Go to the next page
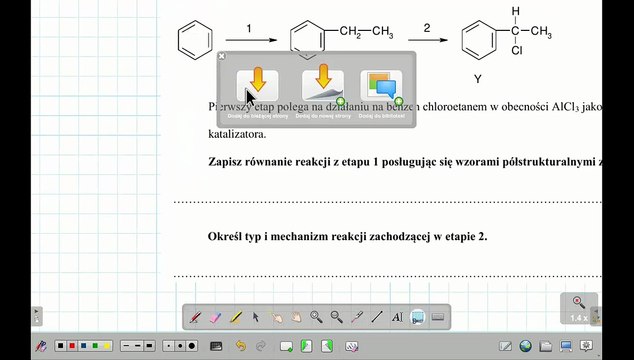Viewport: 634px width, 360px height. [327, 346]
